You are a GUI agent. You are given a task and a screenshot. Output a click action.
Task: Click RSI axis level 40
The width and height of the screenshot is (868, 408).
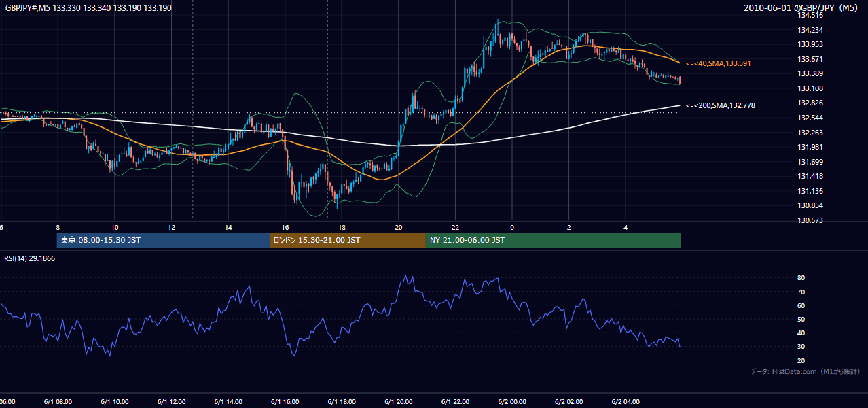coord(801,333)
